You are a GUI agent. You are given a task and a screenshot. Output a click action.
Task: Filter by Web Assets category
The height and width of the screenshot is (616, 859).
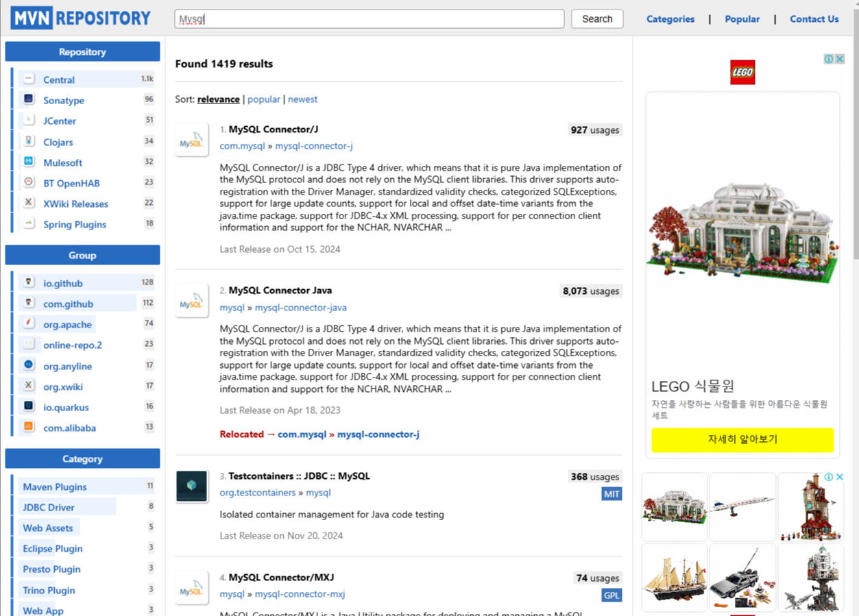(x=48, y=528)
